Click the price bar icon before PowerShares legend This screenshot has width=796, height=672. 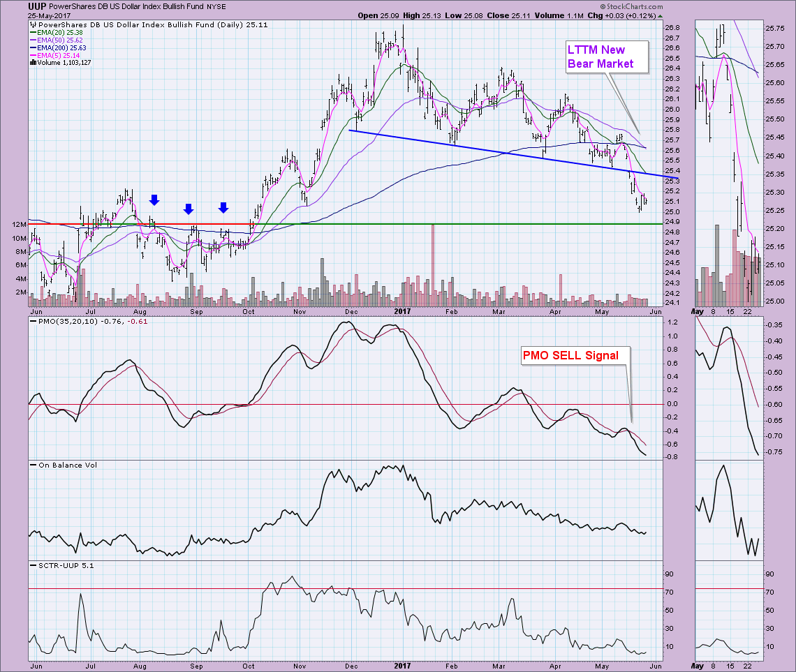tap(32, 24)
